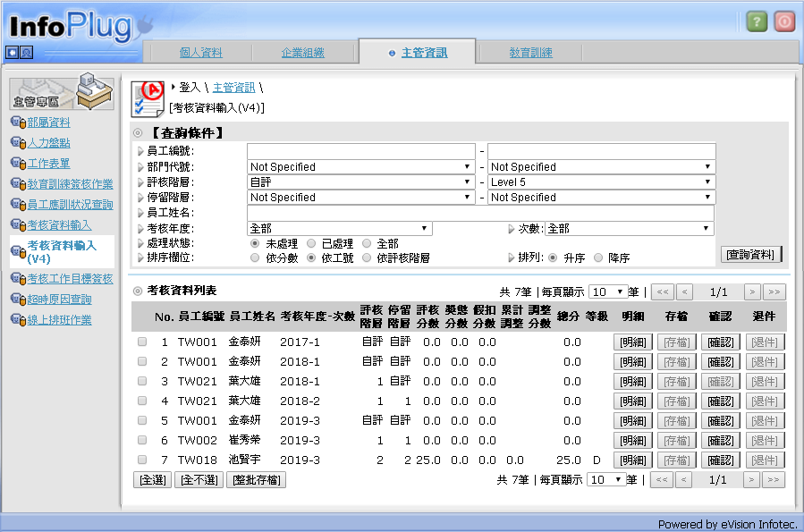This screenshot has height=532, width=804.
Task: Click the icon beside 部屬資料
Action: [x=18, y=122]
